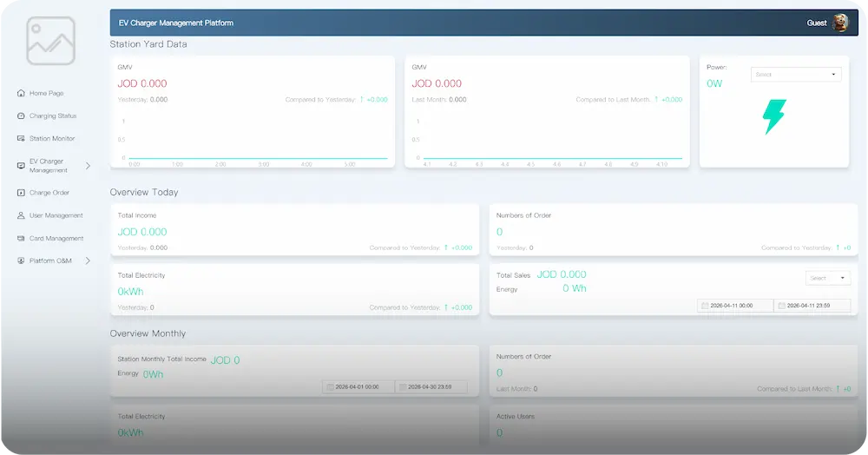
Task: Click calendar icon beside 2026-04-11 00:00
Action: [x=705, y=306]
